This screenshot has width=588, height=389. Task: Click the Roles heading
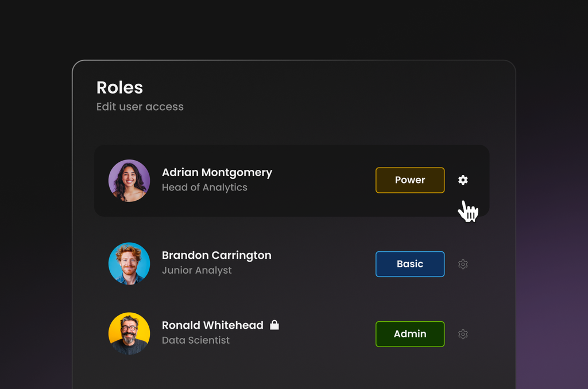tap(119, 88)
